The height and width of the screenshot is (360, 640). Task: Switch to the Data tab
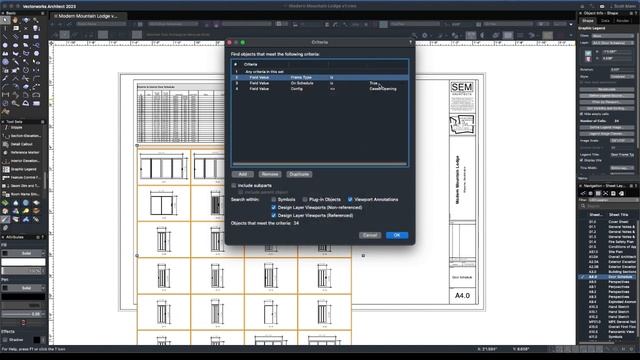click(605, 20)
